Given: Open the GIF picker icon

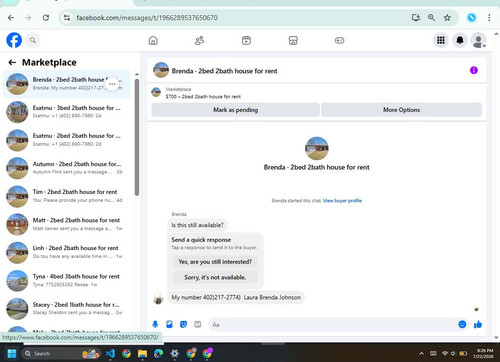Looking at the screenshot, I should click(x=198, y=324).
